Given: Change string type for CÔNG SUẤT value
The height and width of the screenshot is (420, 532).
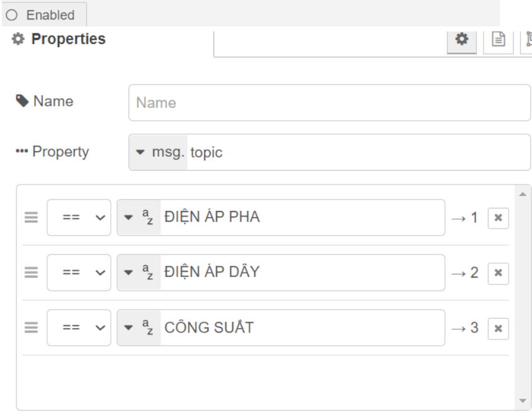Looking at the screenshot, I should pos(139,328).
